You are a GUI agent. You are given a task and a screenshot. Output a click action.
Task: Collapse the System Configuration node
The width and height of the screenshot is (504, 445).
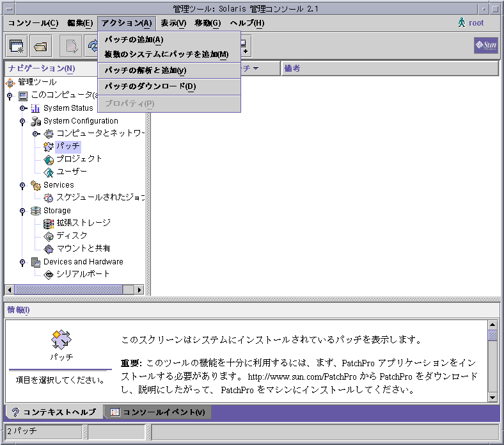click(22, 121)
